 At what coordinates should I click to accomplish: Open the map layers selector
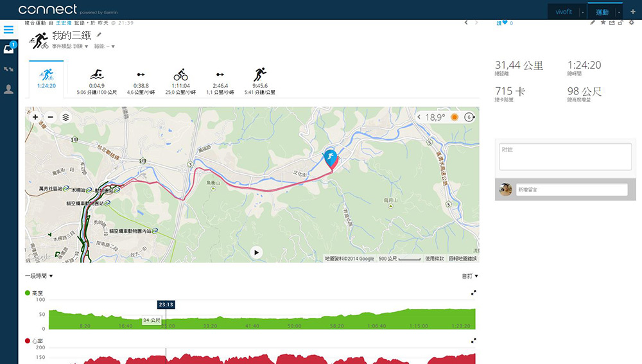[65, 117]
